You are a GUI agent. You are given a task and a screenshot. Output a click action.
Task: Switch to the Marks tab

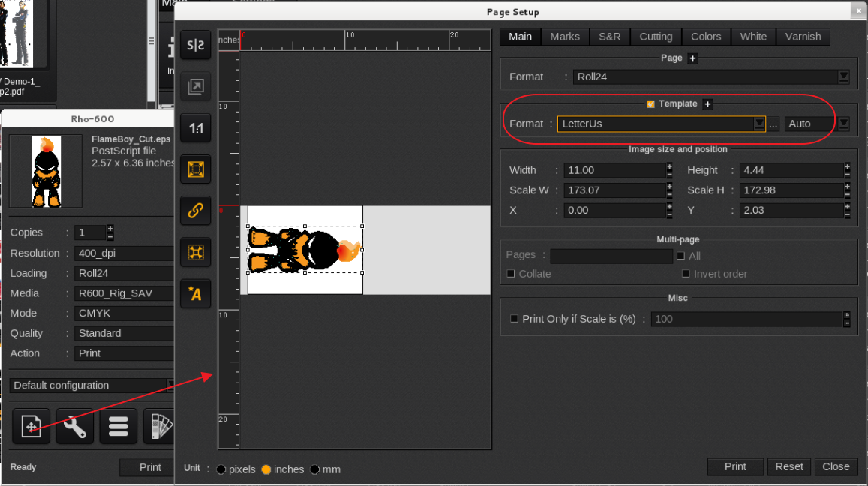click(x=564, y=37)
